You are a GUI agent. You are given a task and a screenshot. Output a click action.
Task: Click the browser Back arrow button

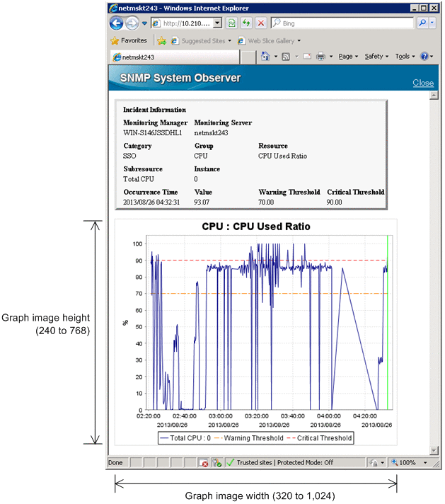(x=117, y=23)
